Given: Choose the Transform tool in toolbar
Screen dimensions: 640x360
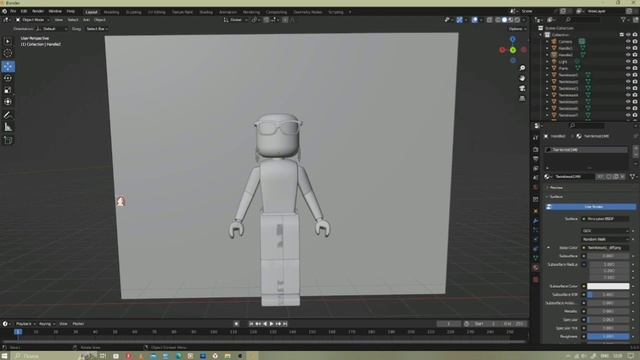Looking at the screenshot, I should [8, 102].
